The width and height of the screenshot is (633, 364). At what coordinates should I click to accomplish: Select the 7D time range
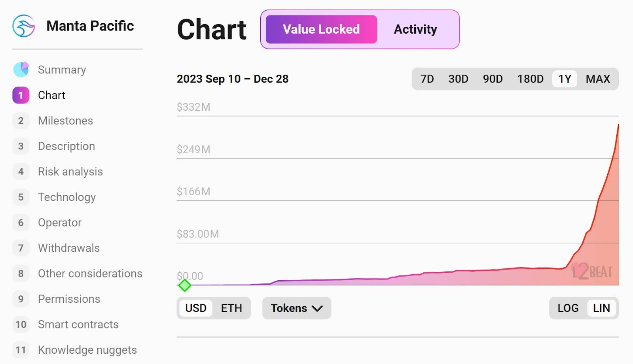pyautogui.click(x=427, y=79)
